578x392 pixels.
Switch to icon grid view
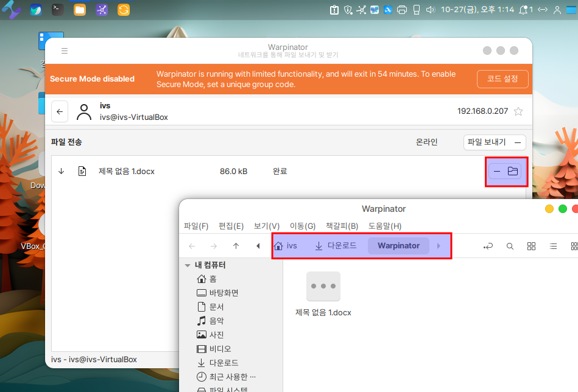(531, 246)
